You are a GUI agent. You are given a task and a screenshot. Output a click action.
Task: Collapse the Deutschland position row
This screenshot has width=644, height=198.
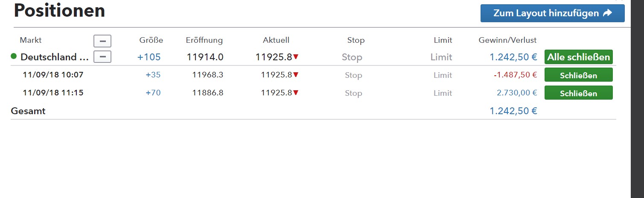(x=102, y=56)
